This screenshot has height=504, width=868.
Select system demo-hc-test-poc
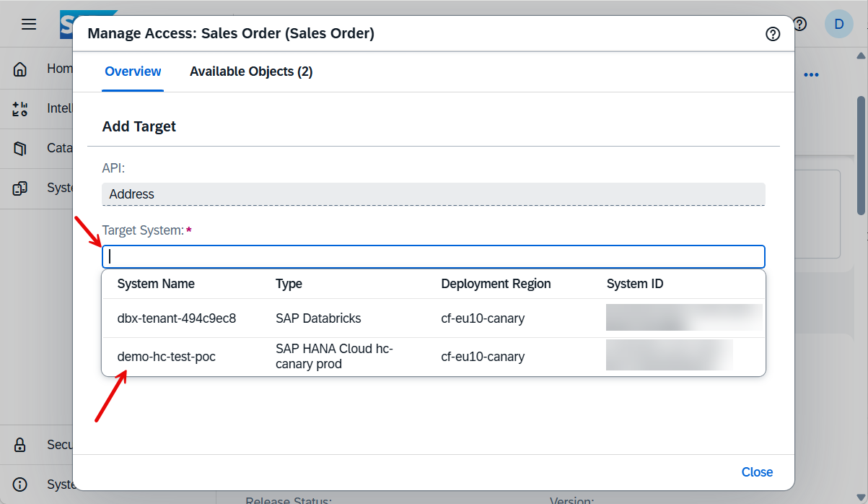point(433,357)
